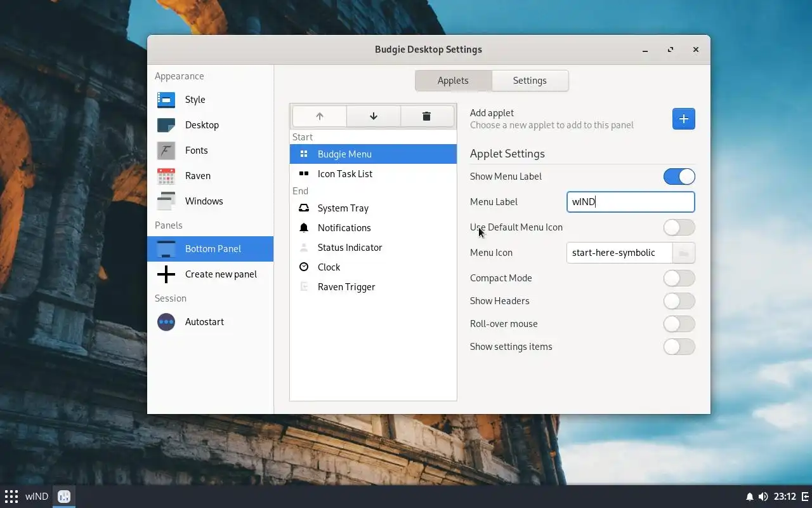Click the Create new panel plus icon
The width and height of the screenshot is (812, 508).
coord(166,274)
